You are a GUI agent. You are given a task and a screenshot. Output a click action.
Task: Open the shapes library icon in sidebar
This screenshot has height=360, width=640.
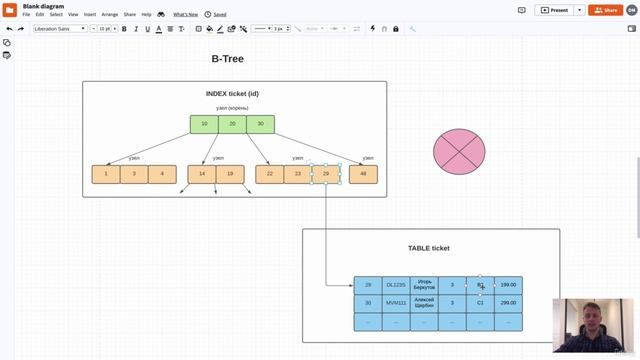[x=7, y=42]
